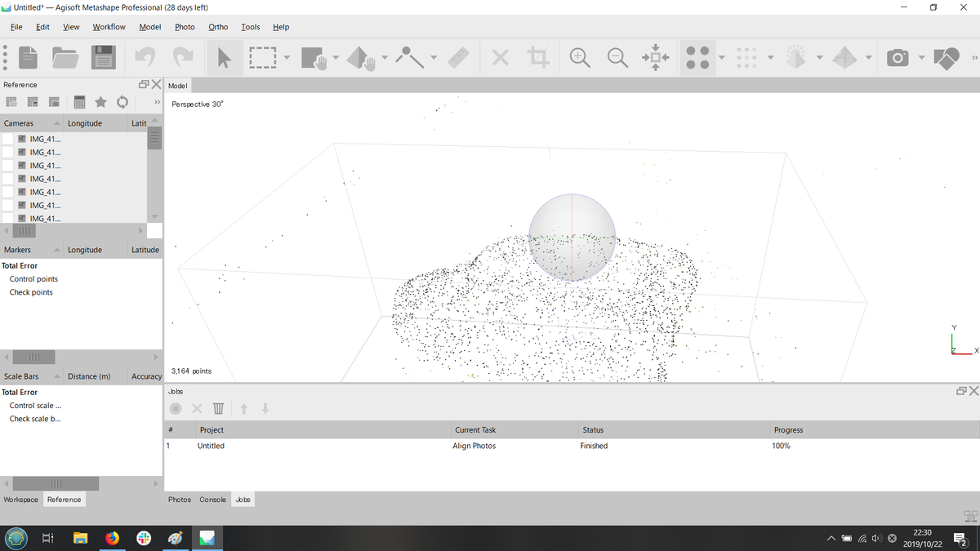This screenshot has width=980, height=551.
Task: Select the Draw Polyline tool
Action: 410,57
